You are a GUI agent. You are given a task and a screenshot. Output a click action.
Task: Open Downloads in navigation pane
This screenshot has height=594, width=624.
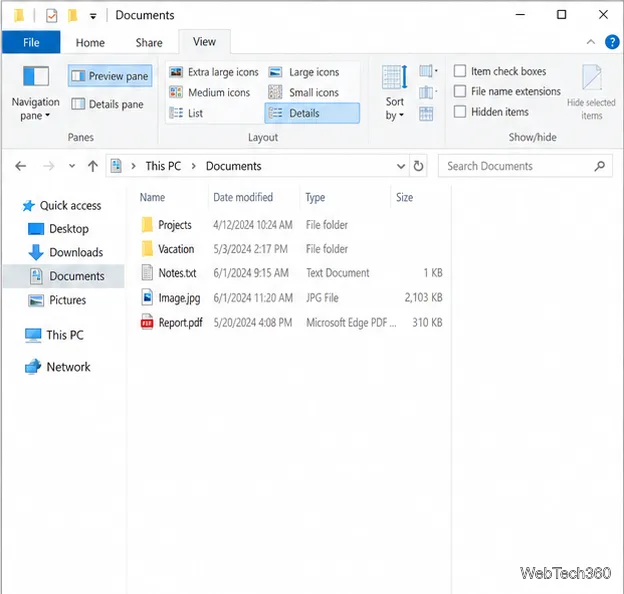pyautogui.click(x=66, y=252)
